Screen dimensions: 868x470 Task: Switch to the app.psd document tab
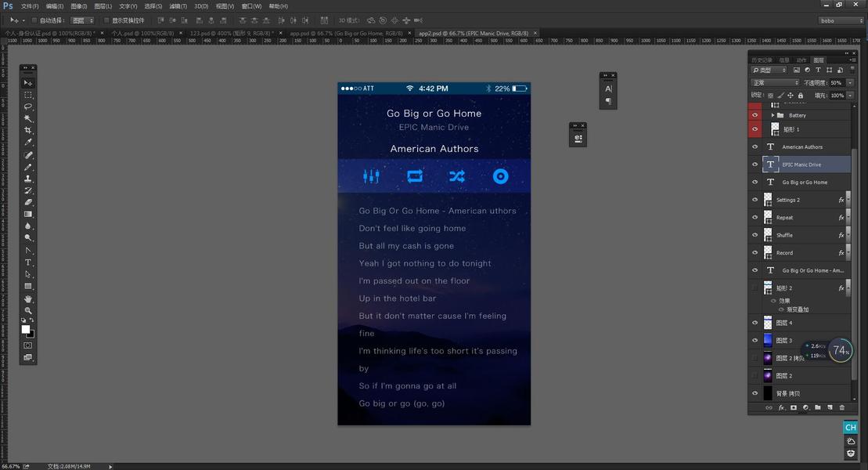[x=347, y=33]
